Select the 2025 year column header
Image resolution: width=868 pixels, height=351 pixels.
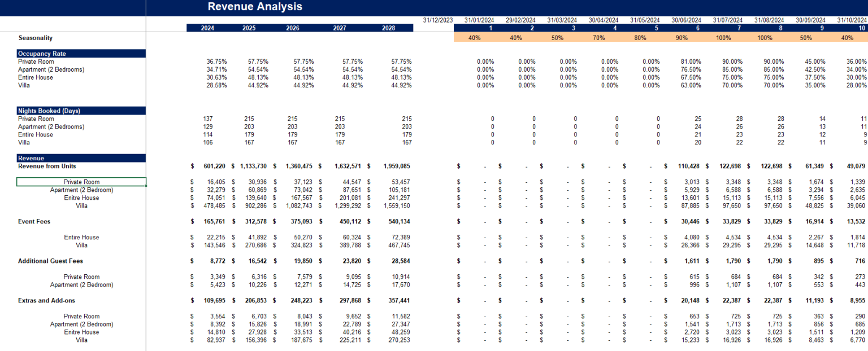[x=249, y=28]
